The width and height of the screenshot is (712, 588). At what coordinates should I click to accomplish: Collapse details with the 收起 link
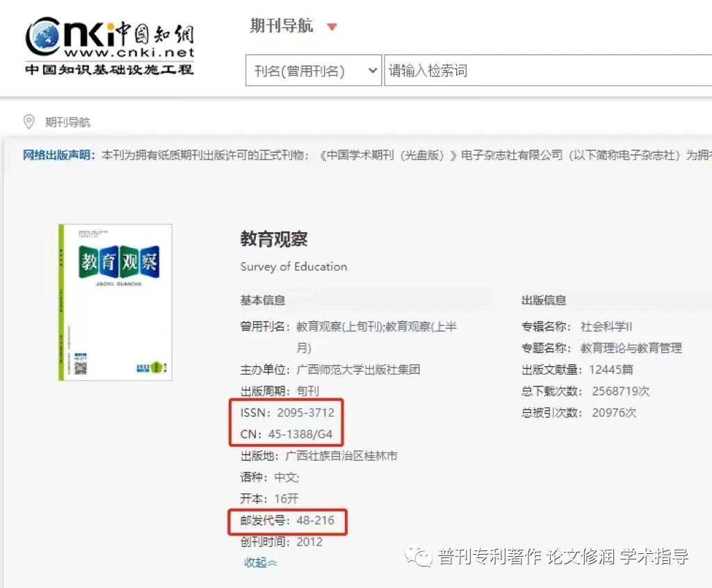260,562
